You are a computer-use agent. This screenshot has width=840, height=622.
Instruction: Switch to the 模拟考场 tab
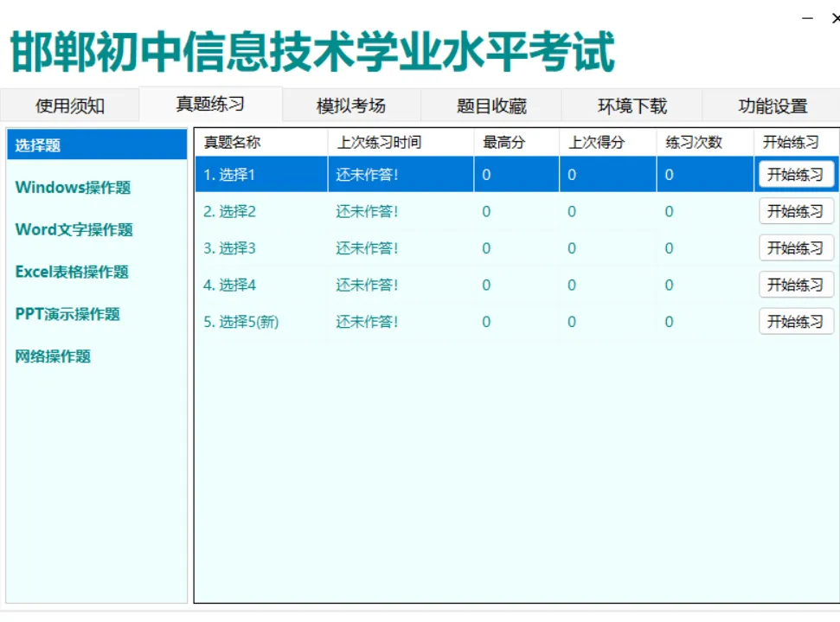pyautogui.click(x=350, y=105)
